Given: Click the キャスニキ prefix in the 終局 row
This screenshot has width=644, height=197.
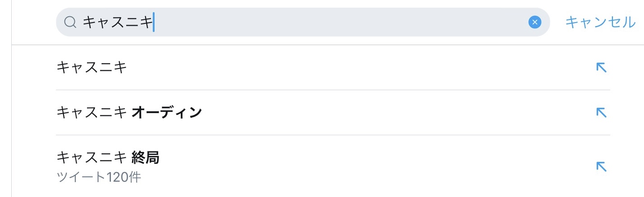Looking at the screenshot, I should click(x=91, y=158).
